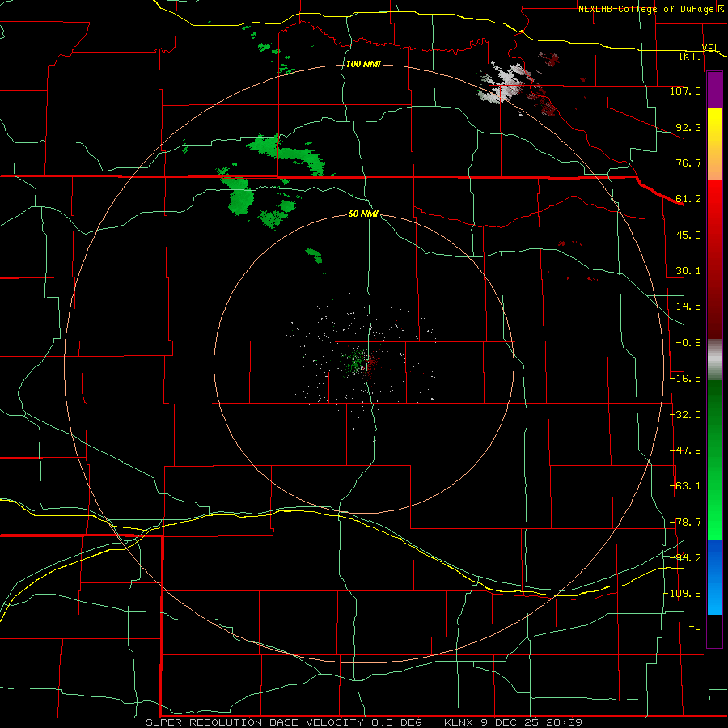Click the TH label at the scale bottom

point(695,630)
